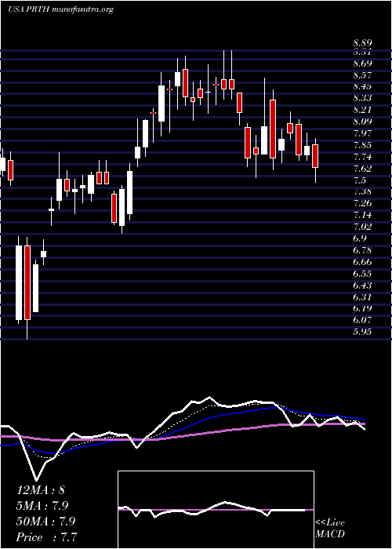
Task: Click the 6.07 price axis label
Action: click(362, 320)
